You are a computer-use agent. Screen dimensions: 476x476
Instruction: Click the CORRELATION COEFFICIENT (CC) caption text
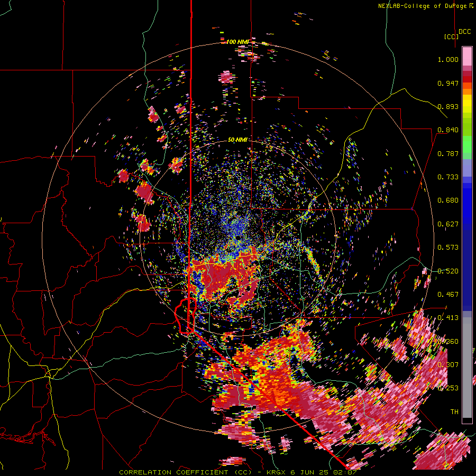point(185,472)
